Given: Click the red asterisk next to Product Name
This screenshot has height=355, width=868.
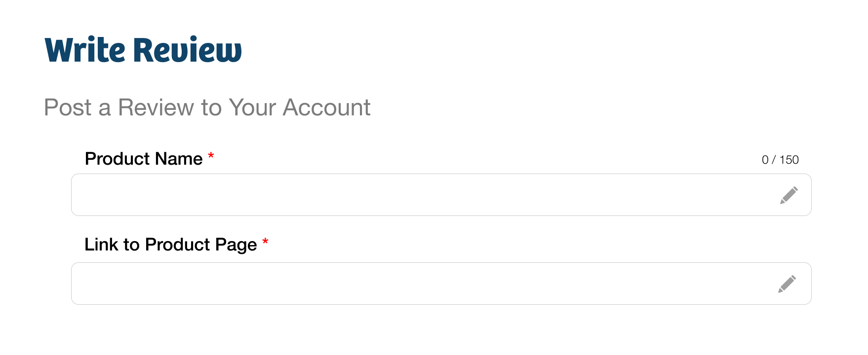Looking at the screenshot, I should (x=211, y=156).
